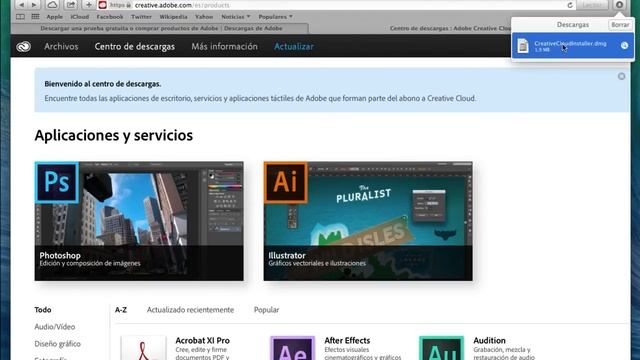The image size is (640, 360).
Task: Click the Aplicaciones y servicios heading
Action: [x=113, y=136]
